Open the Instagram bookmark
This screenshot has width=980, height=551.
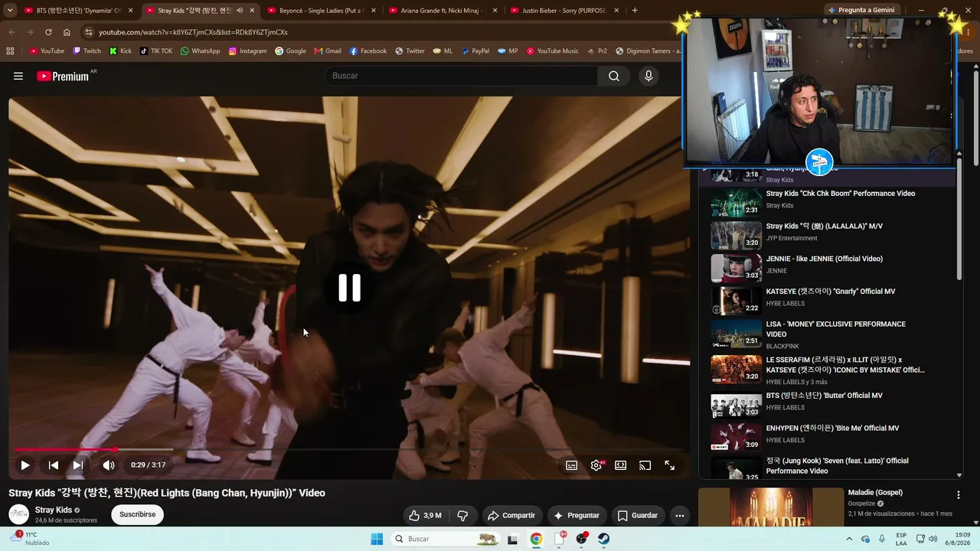pyautogui.click(x=247, y=51)
